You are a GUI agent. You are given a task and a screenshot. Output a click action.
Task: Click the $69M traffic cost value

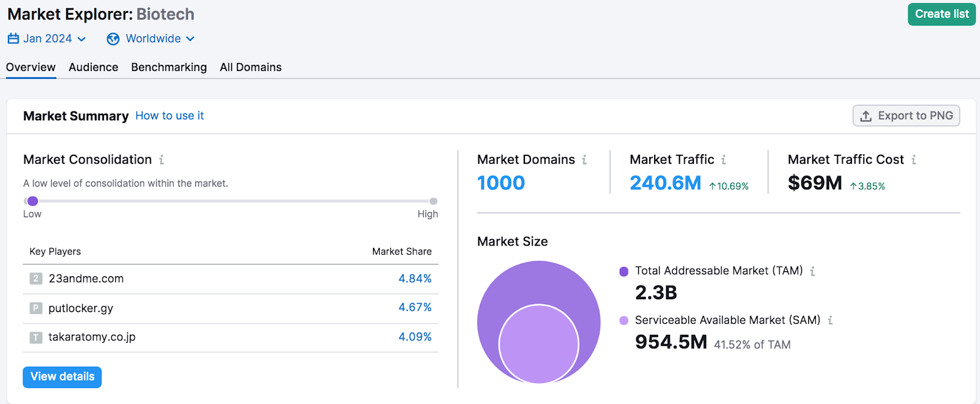[x=815, y=183]
